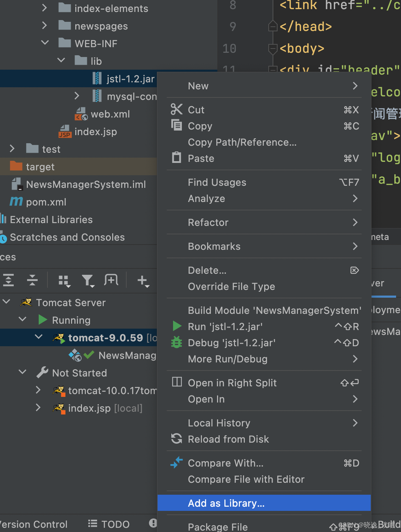This screenshot has height=532, width=401.
Task: Expand the index-elements folder
Action: point(44,7)
